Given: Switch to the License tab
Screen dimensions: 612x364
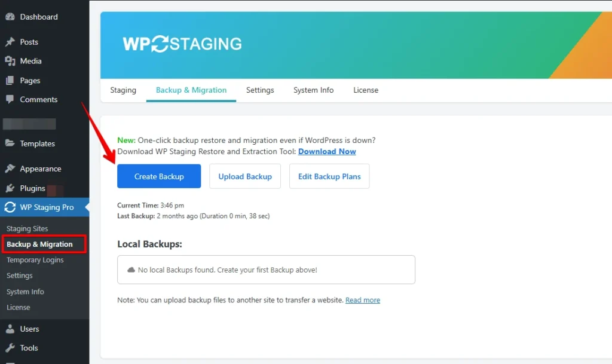Looking at the screenshot, I should 366,90.
